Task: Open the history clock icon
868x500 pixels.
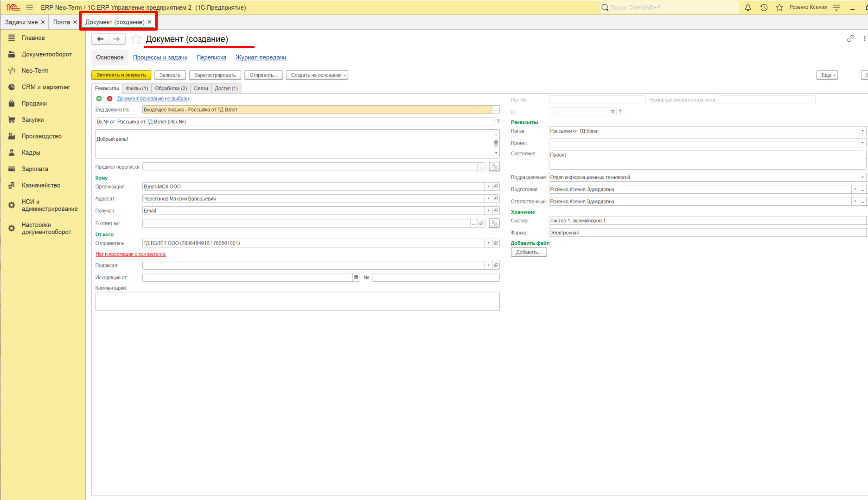Action: 764,7
